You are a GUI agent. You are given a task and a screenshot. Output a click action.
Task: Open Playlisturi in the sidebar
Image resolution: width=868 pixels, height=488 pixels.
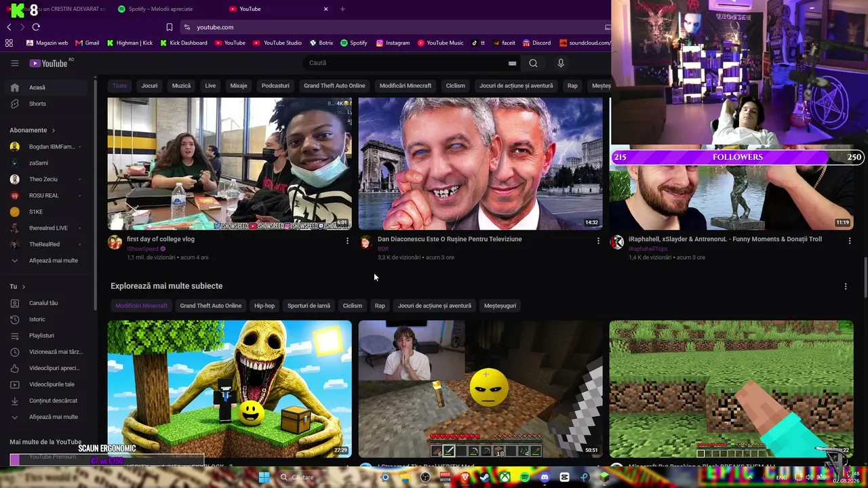click(47, 335)
